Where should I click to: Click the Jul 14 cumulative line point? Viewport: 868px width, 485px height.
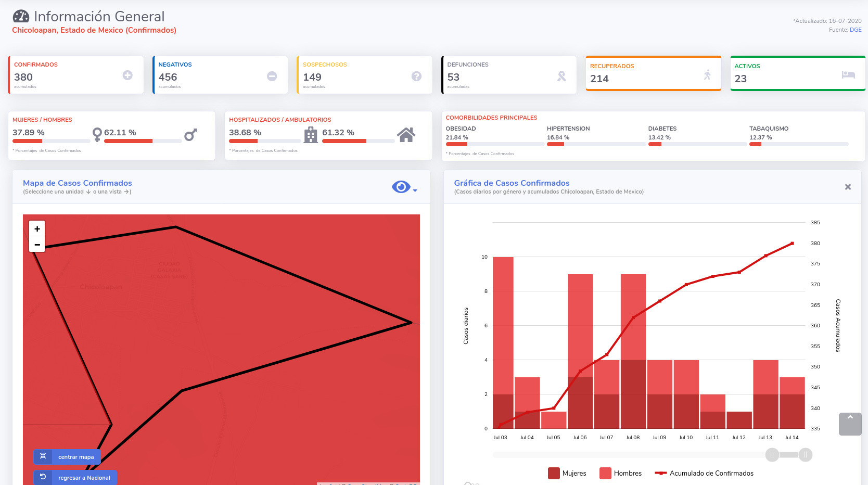pos(792,243)
